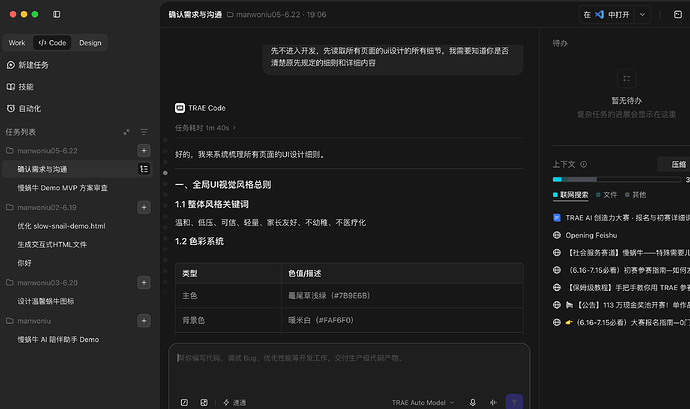Click 在 中打开 open-in button
Viewport: 690px width, 409px height.
pyautogui.click(x=606, y=15)
